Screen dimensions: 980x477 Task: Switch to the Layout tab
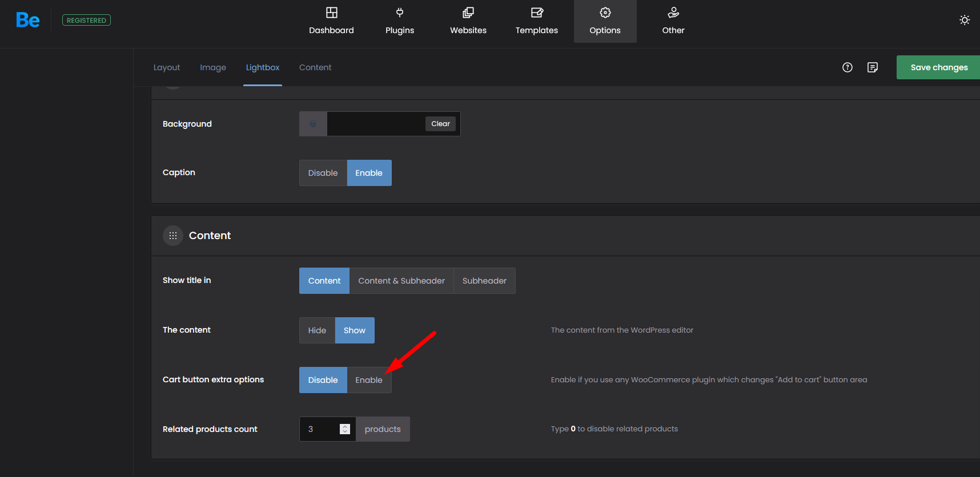pyautogui.click(x=167, y=67)
